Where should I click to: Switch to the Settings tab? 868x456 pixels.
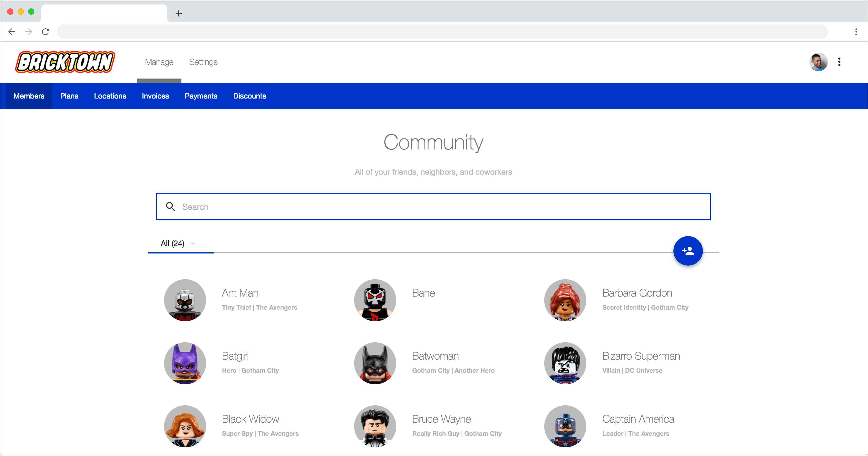[203, 62]
